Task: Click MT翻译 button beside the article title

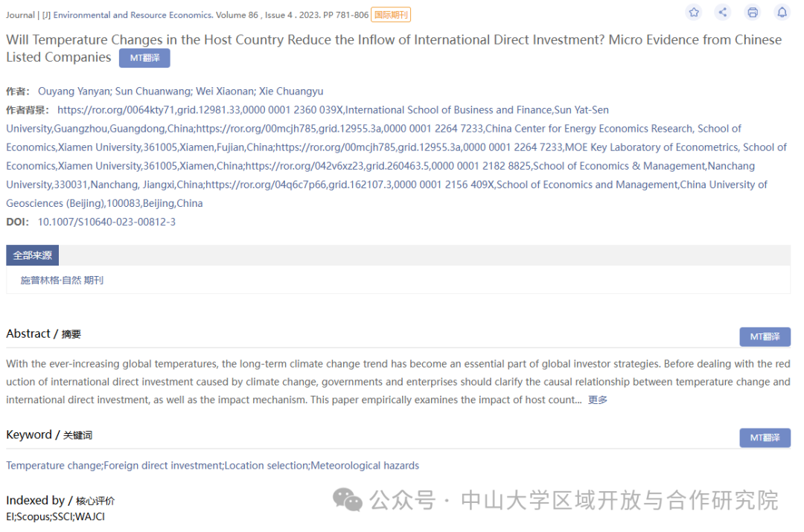Action: coord(144,58)
